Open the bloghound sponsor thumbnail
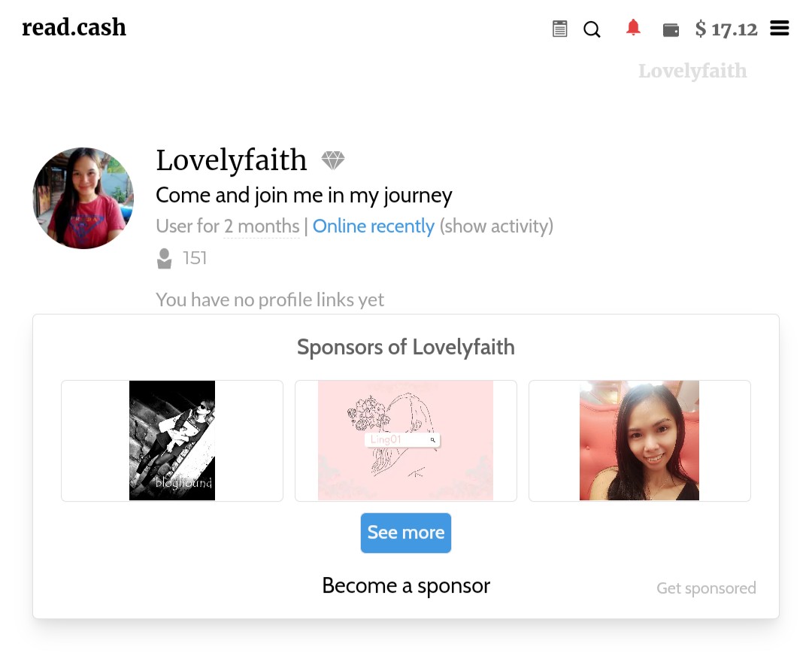This screenshot has height=653, width=812. (172, 441)
